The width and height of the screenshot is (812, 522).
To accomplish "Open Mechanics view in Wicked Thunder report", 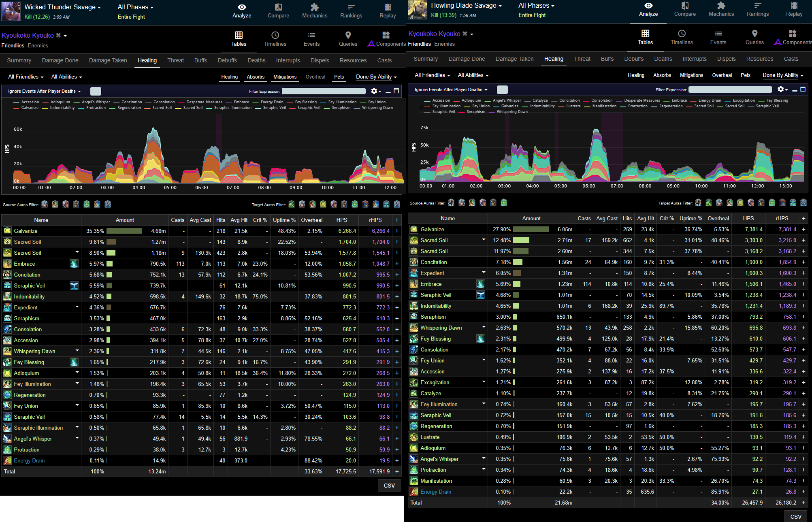I will [315, 11].
